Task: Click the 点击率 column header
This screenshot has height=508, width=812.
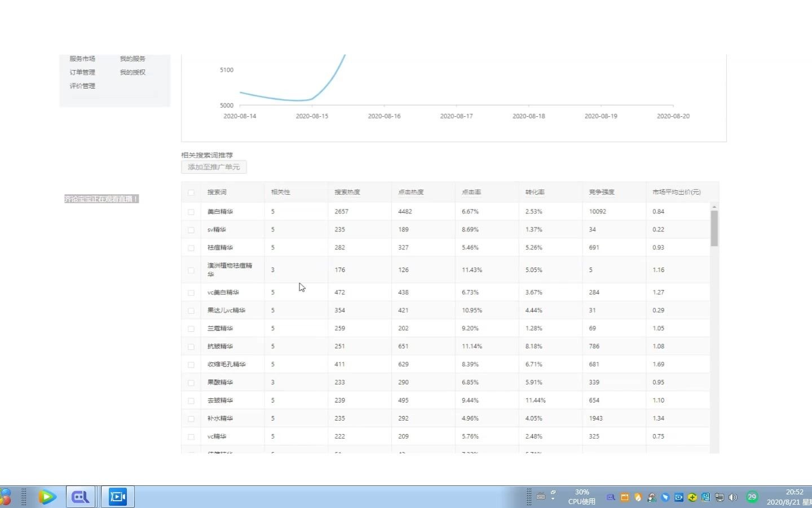Action: tap(471, 192)
